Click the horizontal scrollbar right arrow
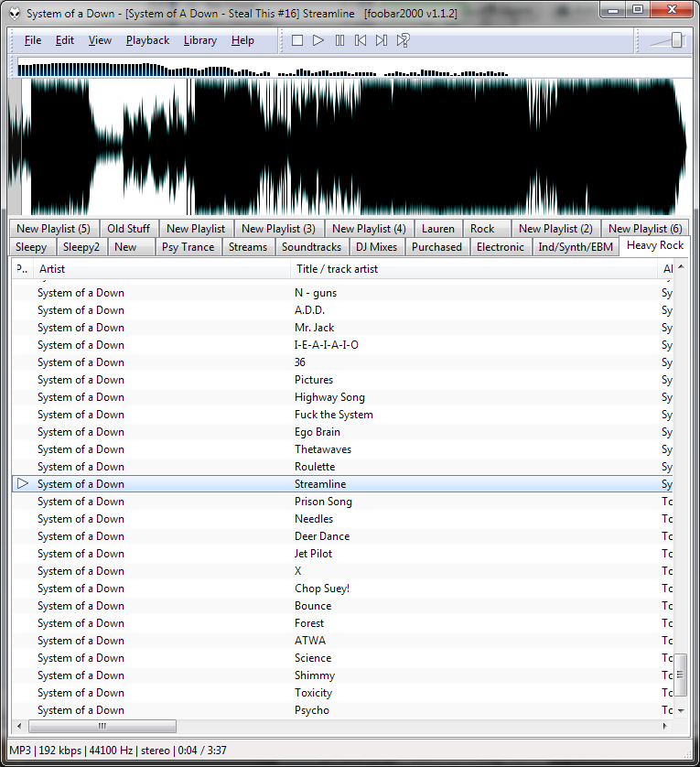 665,726
